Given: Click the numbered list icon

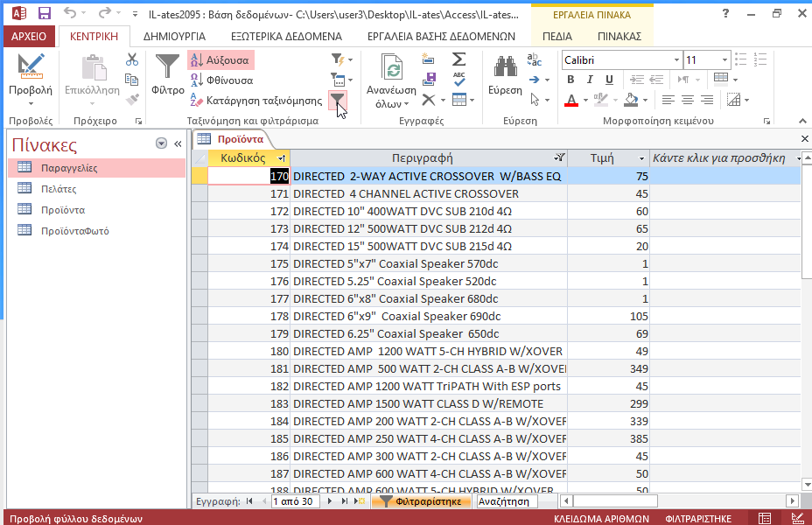Looking at the screenshot, I should pyautogui.click(x=760, y=59).
